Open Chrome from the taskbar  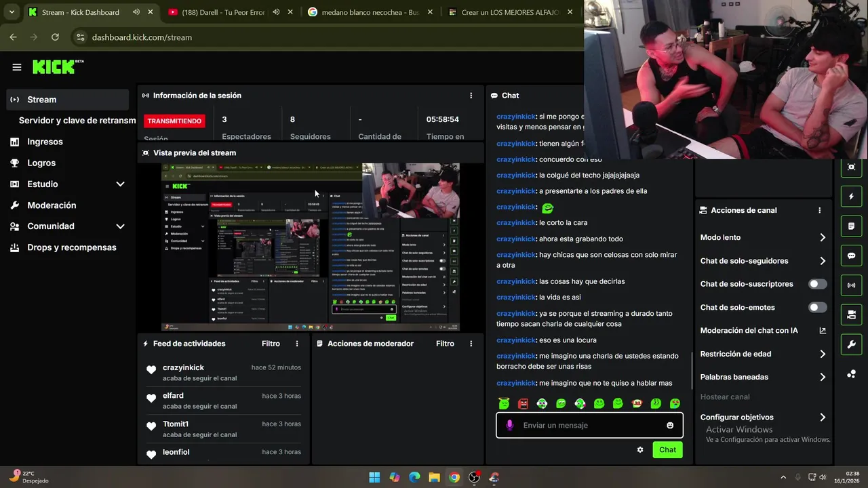(x=454, y=477)
